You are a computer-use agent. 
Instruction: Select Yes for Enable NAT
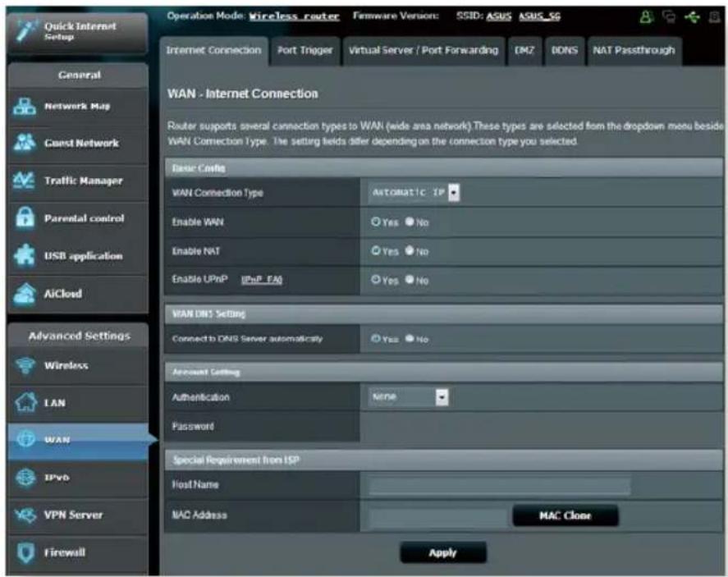tap(375, 250)
